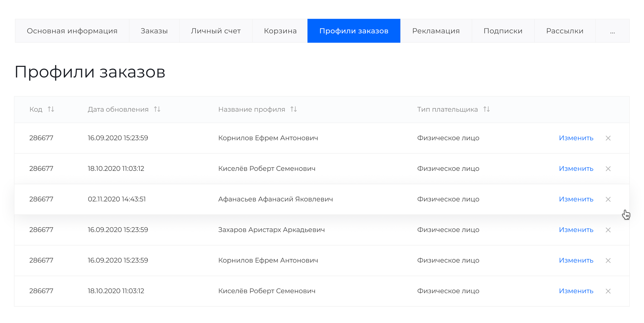Select the Подписки tab
This screenshot has width=644, height=323.
pos(503,31)
